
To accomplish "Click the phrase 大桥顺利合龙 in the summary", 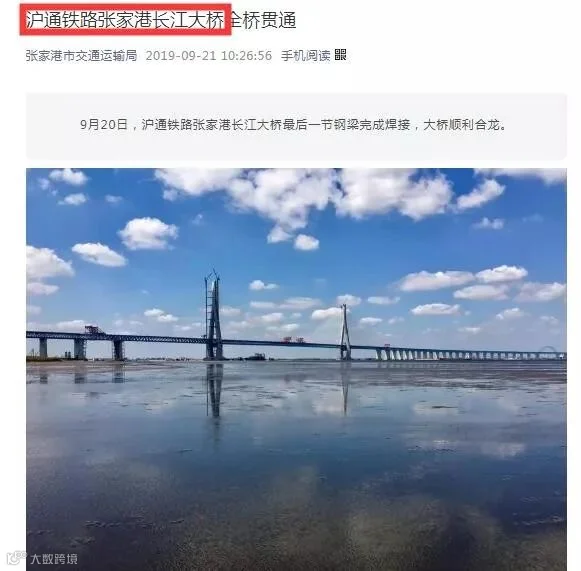I will click(x=461, y=125).
